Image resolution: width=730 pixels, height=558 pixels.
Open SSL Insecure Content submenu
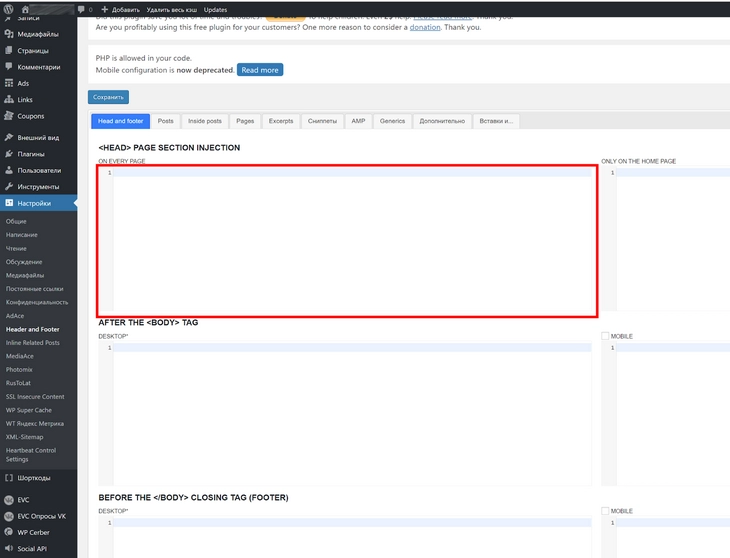click(x=35, y=397)
